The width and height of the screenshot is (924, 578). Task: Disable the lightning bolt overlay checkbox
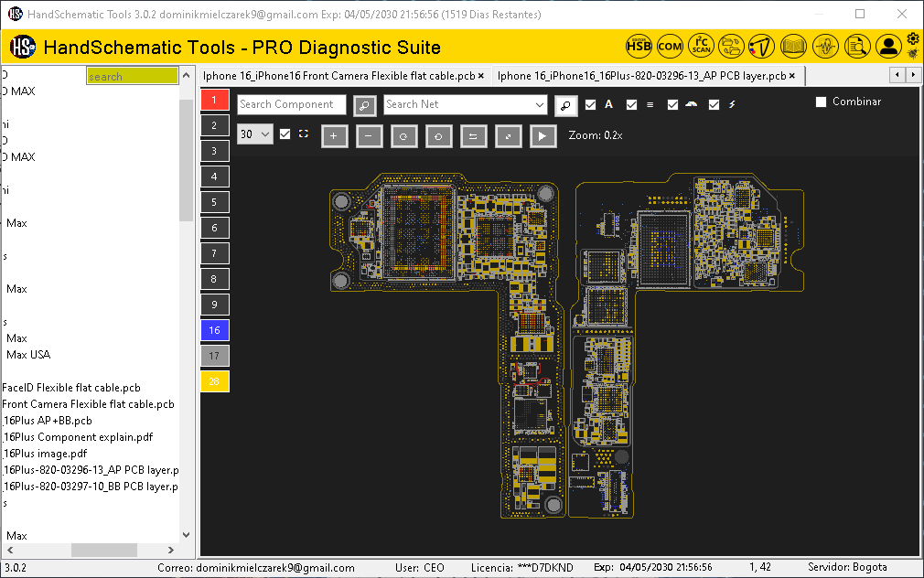[714, 104]
